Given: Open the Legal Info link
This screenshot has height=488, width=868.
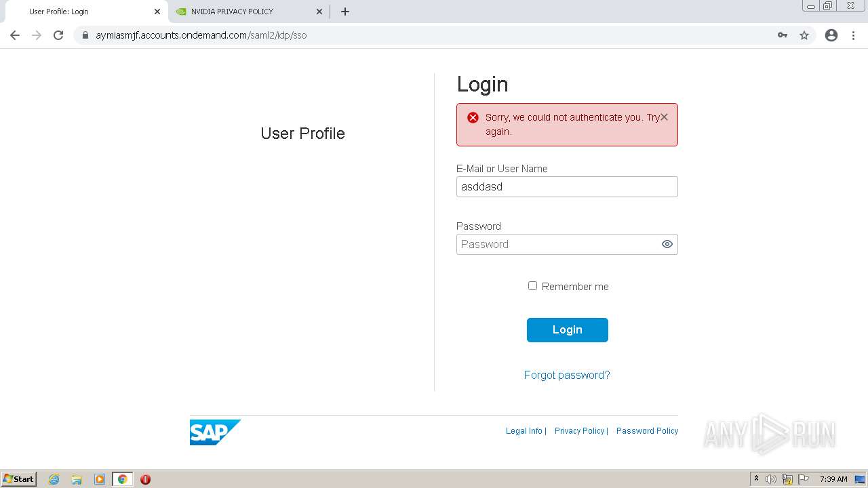Looking at the screenshot, I should pos(524,431).
